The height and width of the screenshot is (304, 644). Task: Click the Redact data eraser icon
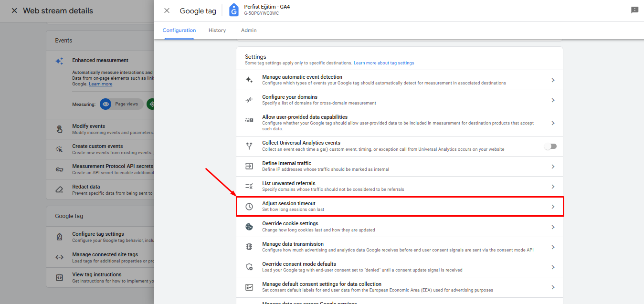pyautogui.click(x=59, y=189)
